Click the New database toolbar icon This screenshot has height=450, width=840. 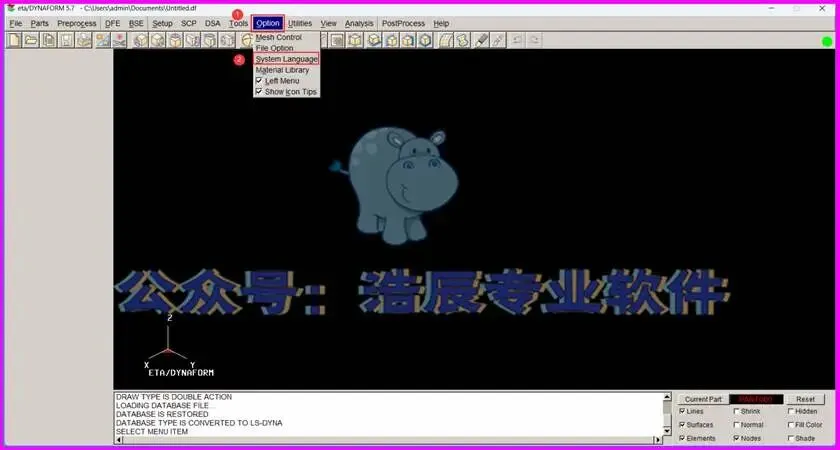click(14, 40)
